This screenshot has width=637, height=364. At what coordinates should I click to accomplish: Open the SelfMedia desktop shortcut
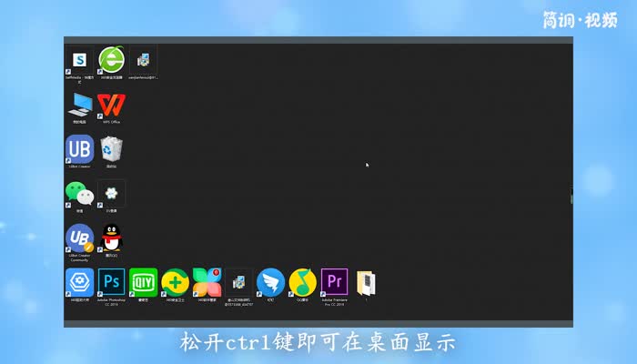[79, 60]
